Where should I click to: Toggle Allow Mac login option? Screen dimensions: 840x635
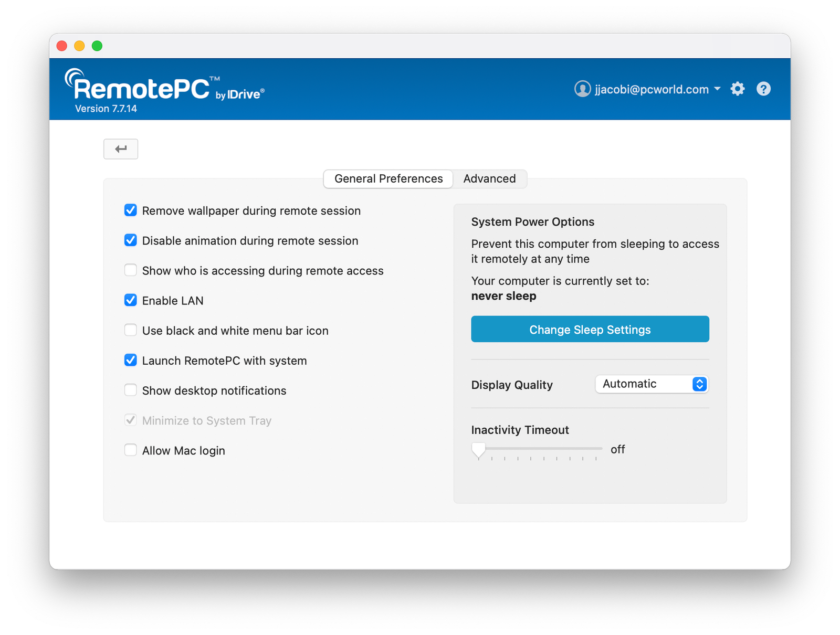[x=130, y=450]
